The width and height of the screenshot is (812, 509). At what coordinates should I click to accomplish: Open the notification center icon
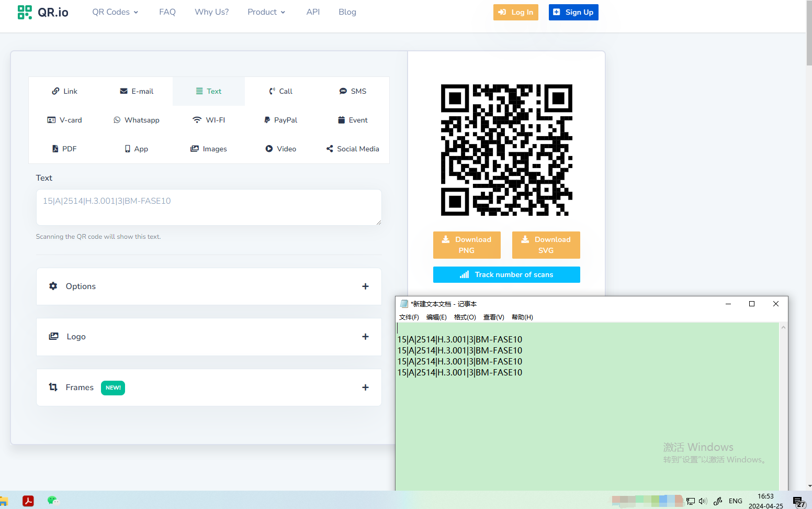[x=799, y=502]
